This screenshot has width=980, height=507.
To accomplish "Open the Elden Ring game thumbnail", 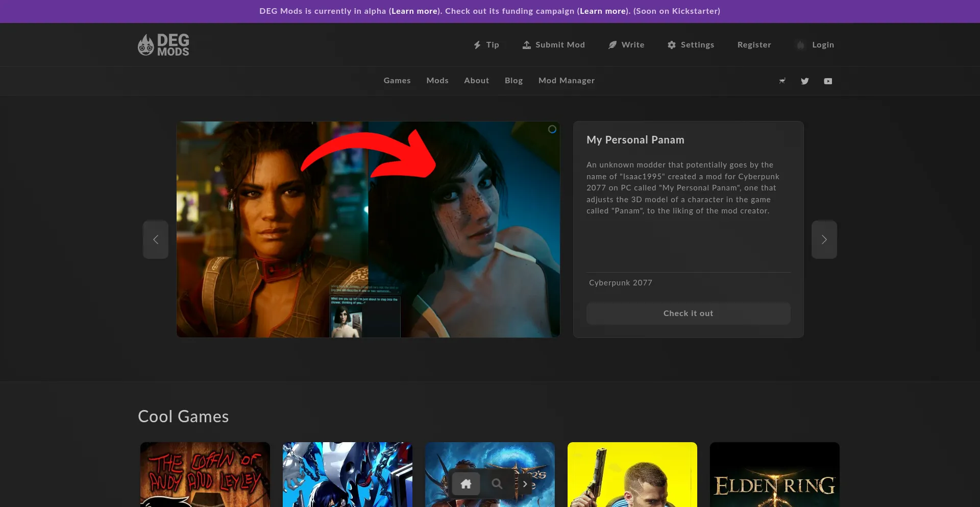I will [x=774, y=475].
